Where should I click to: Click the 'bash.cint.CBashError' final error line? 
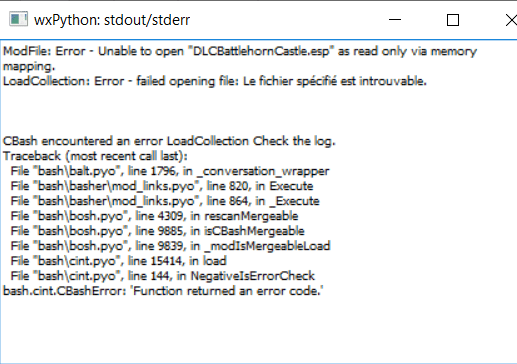[x=163, y=291]
